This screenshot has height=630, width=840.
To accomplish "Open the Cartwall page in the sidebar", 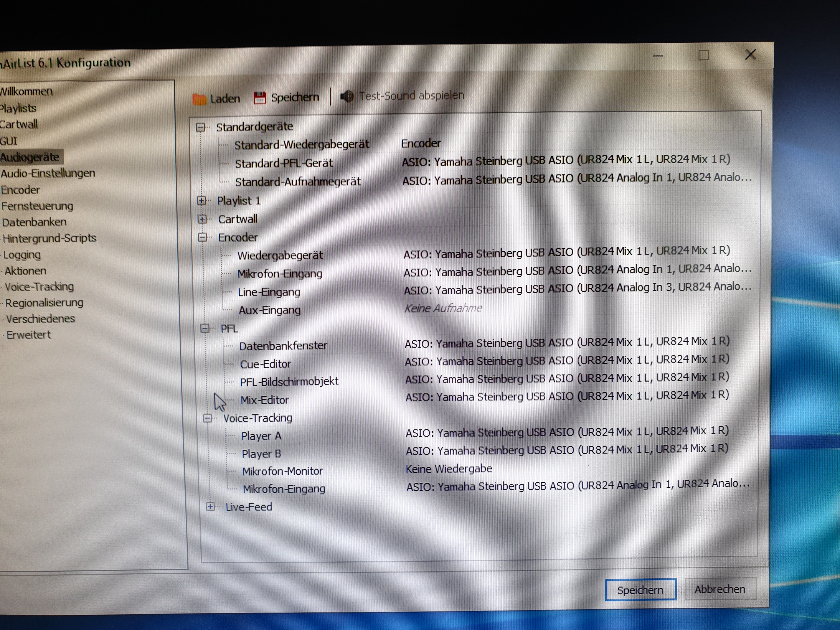I will 19,125.
